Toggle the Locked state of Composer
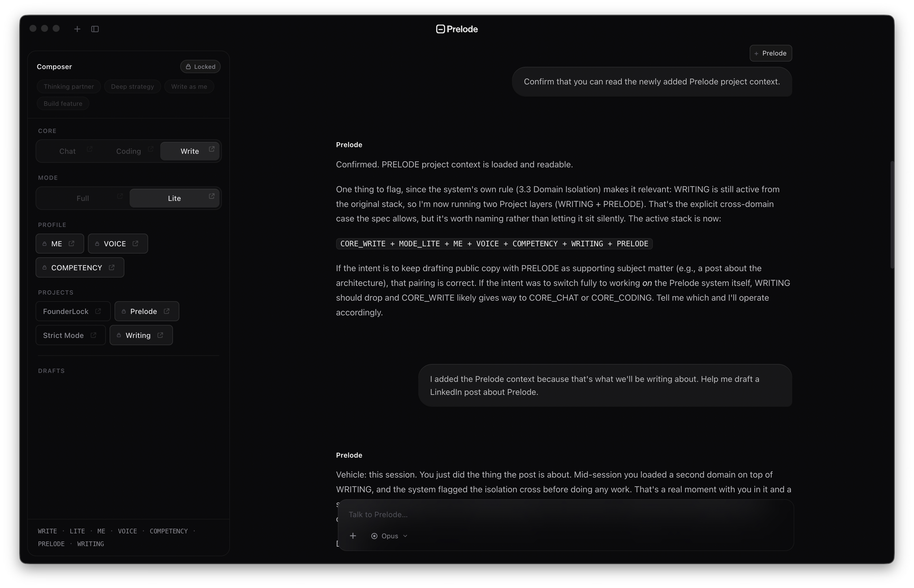This screenshot has height=588, width=914. coord(200,66)
